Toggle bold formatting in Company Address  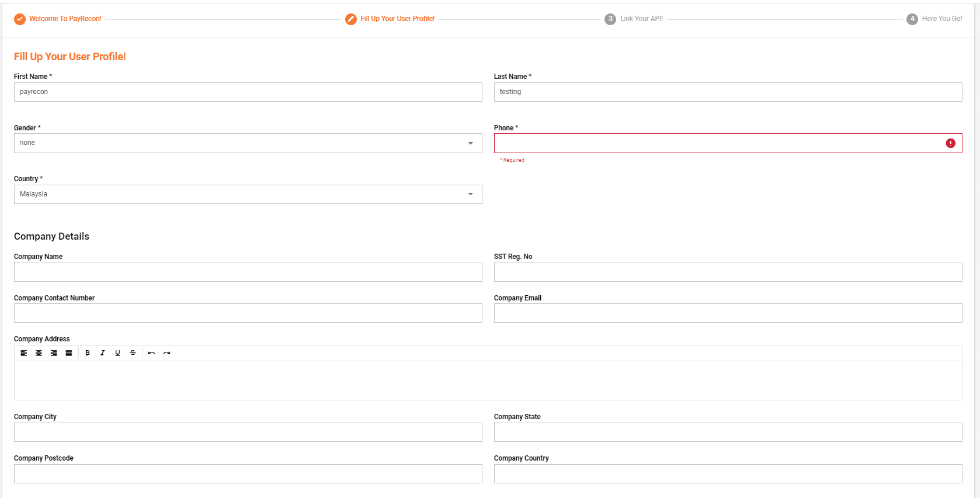pos(88,353)
